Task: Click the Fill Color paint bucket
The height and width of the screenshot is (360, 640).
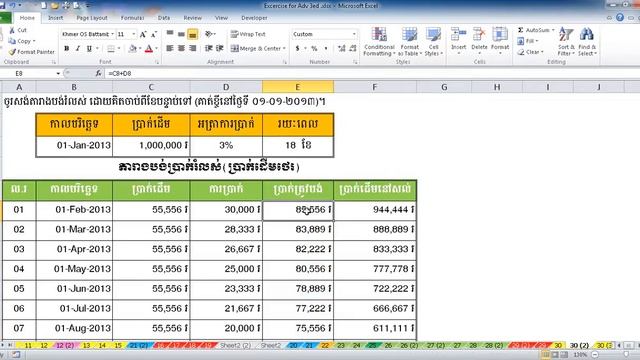Action: 133,49
